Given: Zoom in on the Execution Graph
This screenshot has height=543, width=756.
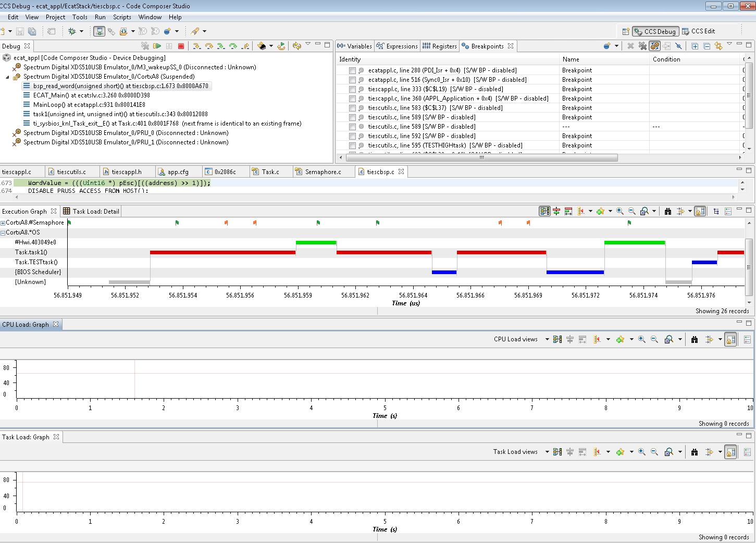Looking at the screenshot, I should pos(620,211).
